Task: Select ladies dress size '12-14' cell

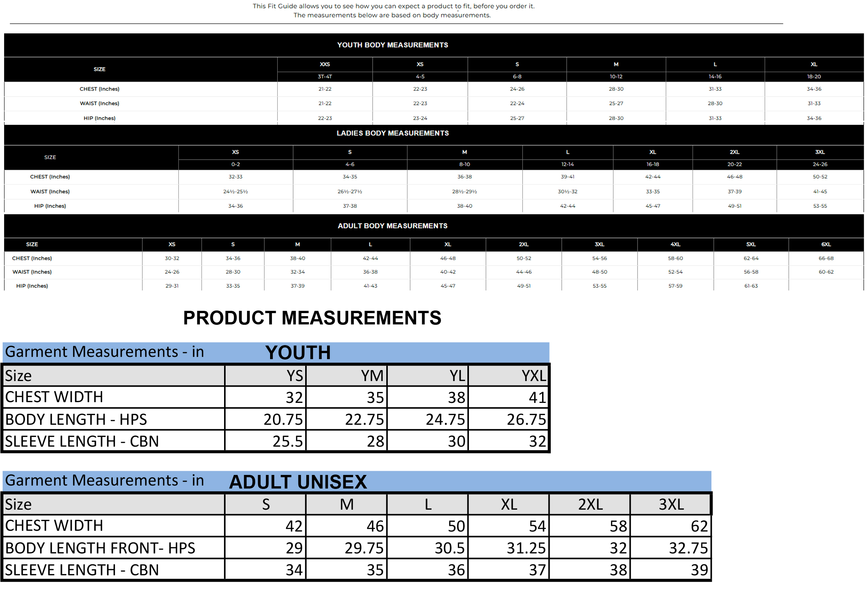Action: [x=567, y=164]
